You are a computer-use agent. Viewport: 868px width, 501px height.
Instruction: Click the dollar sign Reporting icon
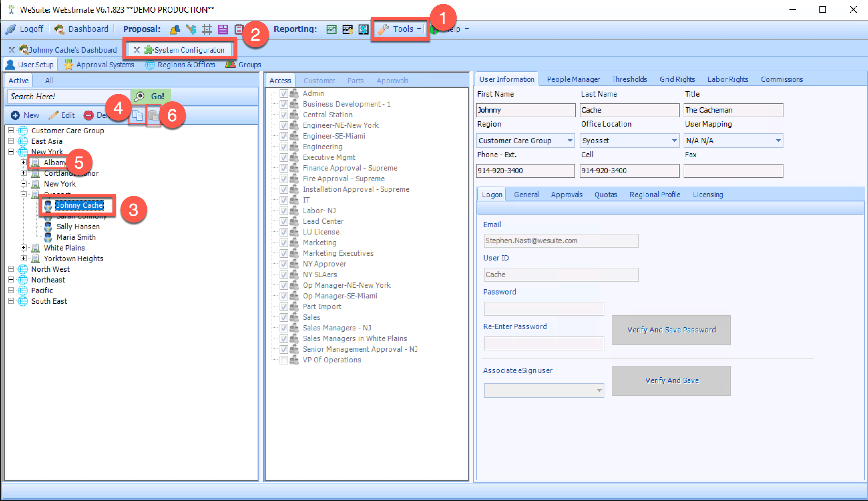tap(363, 29)
